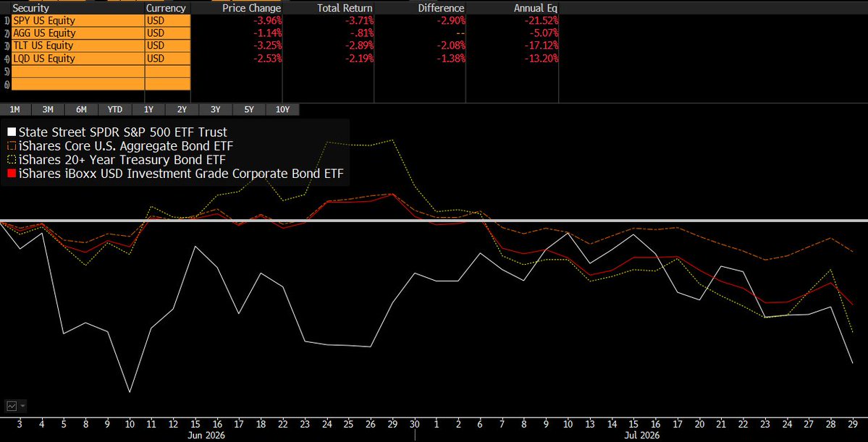Select the 5Y time range tab
The height and width of the screenshot is (442, 868).
point(249,109)
